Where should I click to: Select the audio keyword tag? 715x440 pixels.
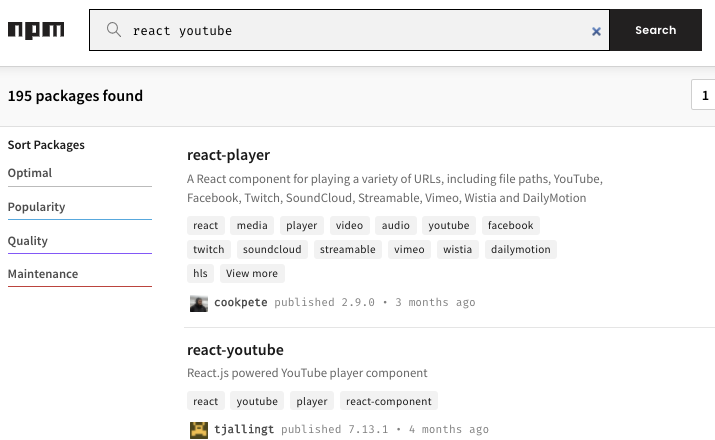point(396,225)
